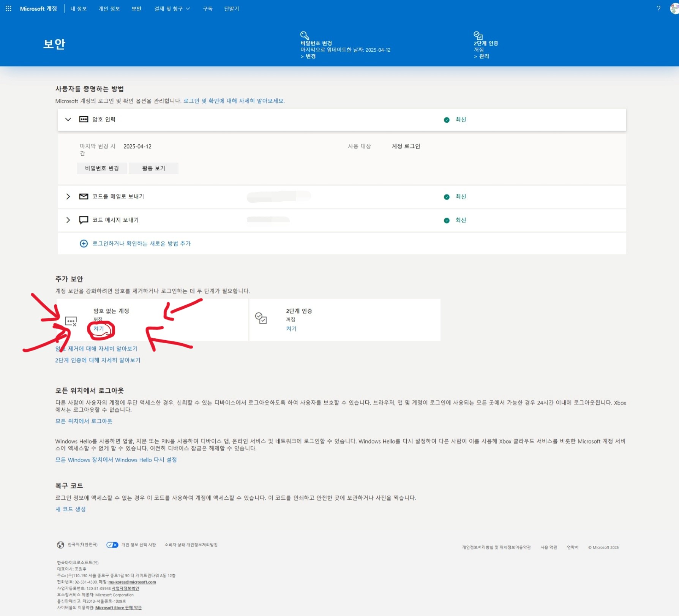Viewport: 679px width, 616px height.
Task: Turn on 2단계 인증 via 켜기
Action: 291,329
